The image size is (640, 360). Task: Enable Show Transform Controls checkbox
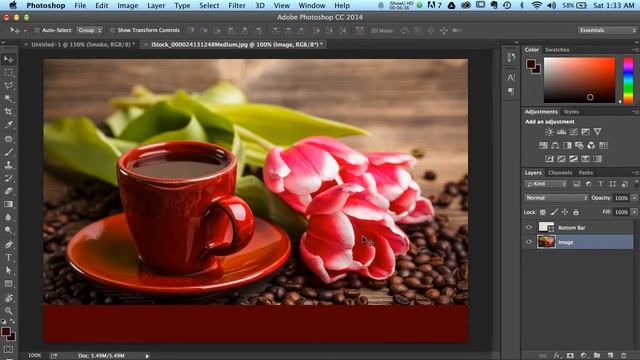click(112, 30)
